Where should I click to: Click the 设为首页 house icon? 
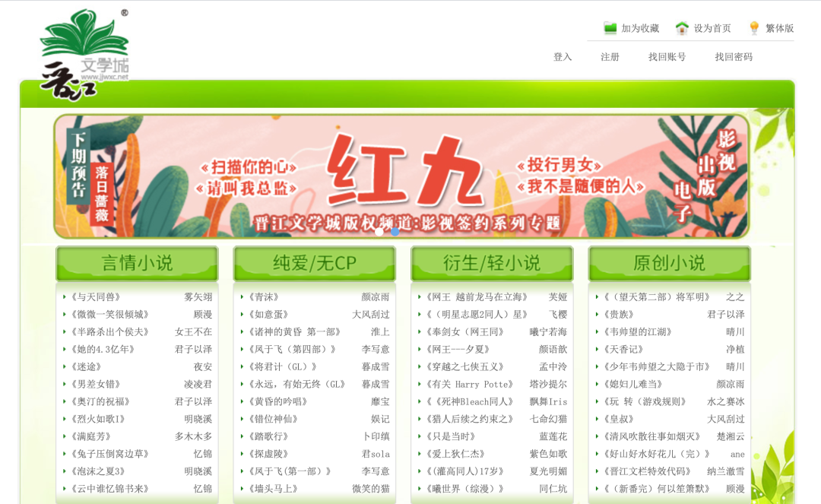(x=682, y=28)
